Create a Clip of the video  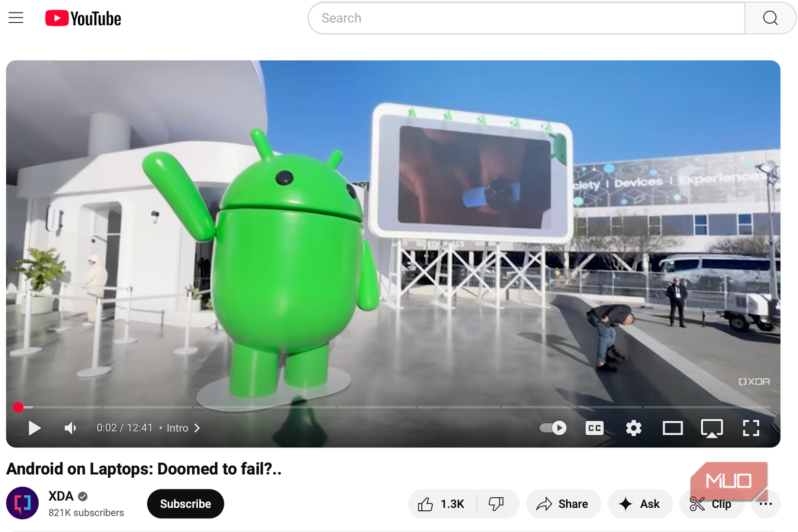[711, 504]
